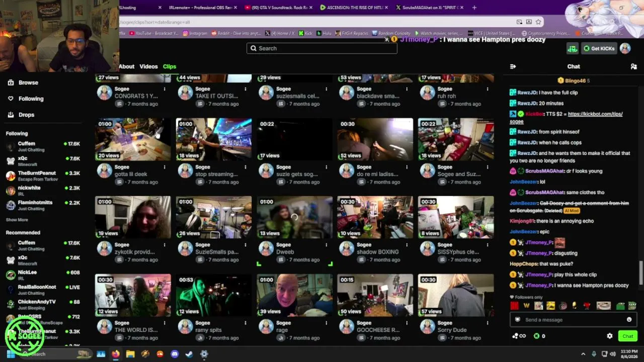Collapse the chat panel with the arrow icon
This screenshot has width=644, height=362.
[513, 66]
